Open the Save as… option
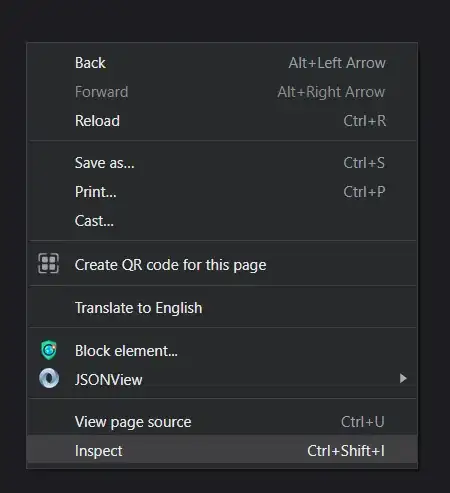 [x=222, y=163]
